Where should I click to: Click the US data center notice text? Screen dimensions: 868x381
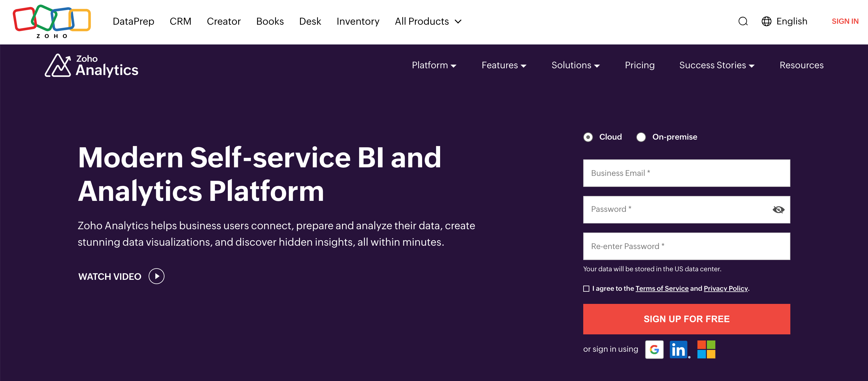pos(652,269)
